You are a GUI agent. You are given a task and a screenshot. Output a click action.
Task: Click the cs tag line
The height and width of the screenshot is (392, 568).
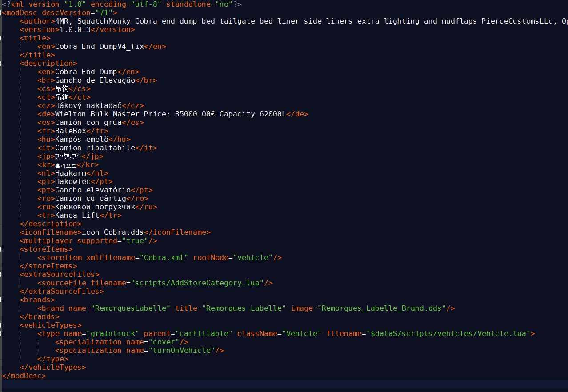coord(64,88)
